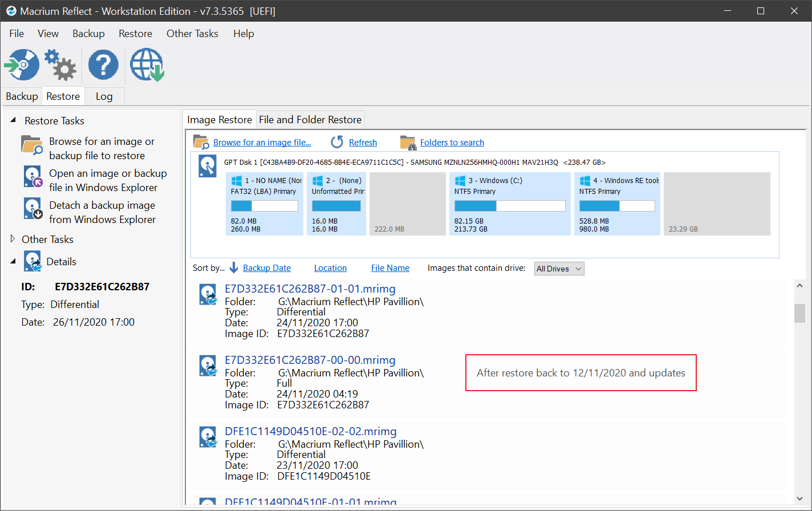
Task: Click the sort direction down arrow icon
Action: click(x=234, y=268)
